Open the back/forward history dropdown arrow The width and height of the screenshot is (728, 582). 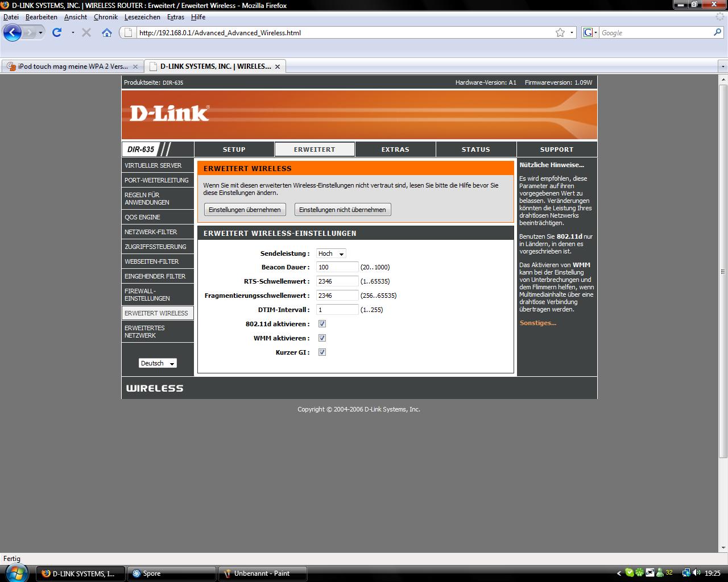[x=40, y=33]
